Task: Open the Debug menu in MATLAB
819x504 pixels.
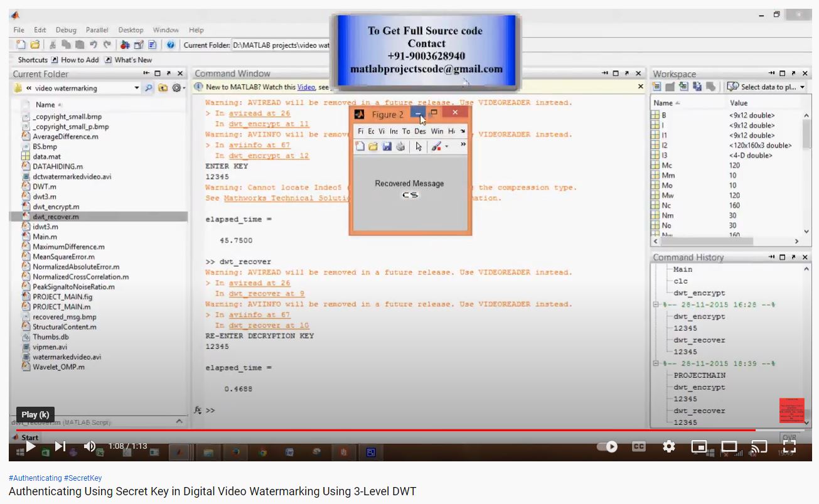Action: tap(65, 29)
